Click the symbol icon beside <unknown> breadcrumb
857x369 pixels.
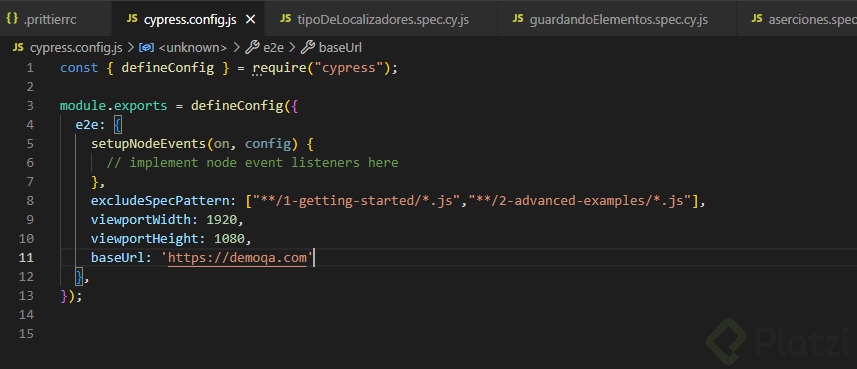pos(146,48)
